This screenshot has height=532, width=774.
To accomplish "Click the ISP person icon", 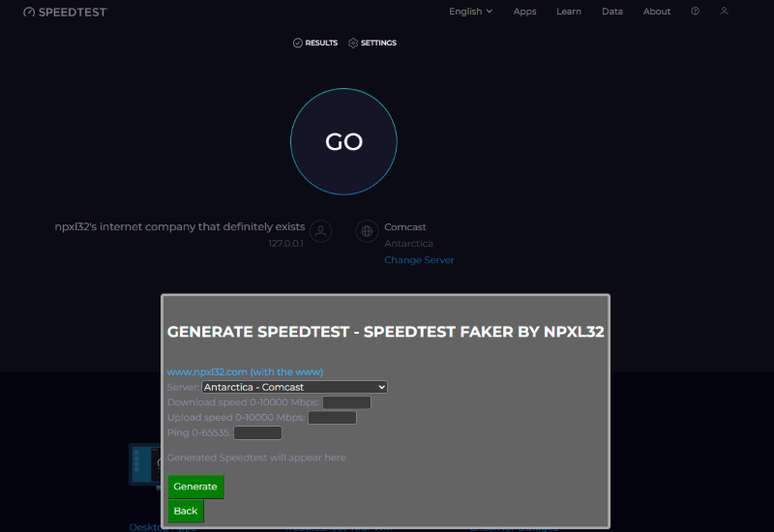I will coord(321,231).
